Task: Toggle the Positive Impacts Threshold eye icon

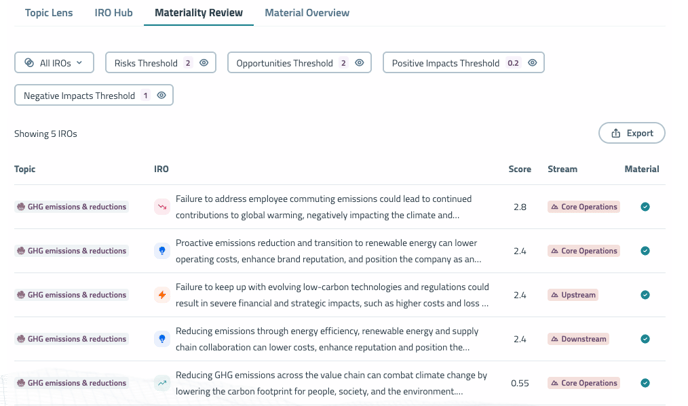Action: (x=533, y=63)
